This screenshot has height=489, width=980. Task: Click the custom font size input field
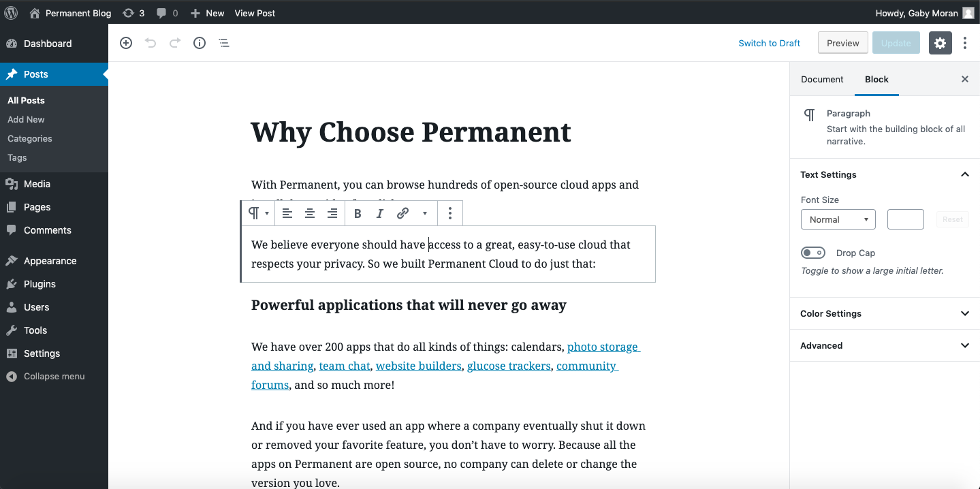905,219
